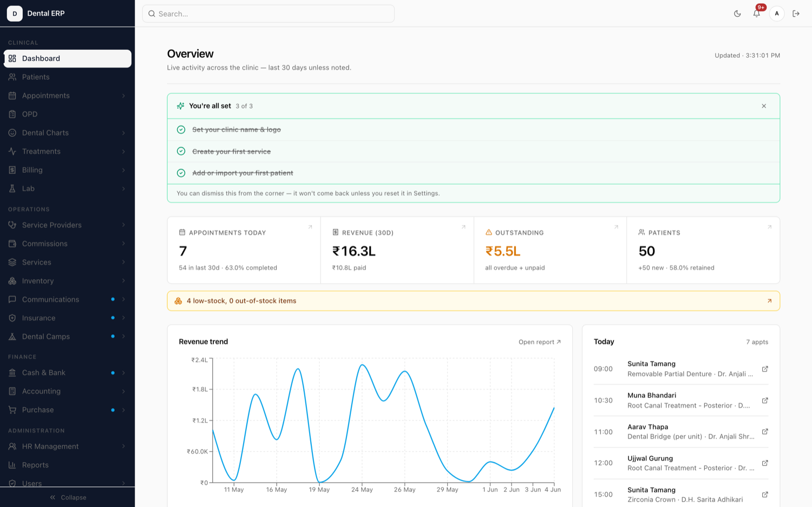Click check icon beside 'Add or import your first patient'
The image size is (812, 507).
(181, 173)
